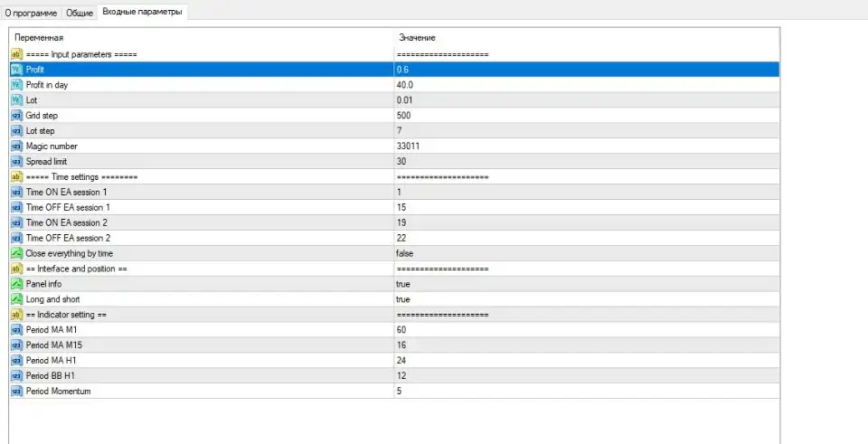868x444 pixels.
Task: Click the integer icon beside Grid step
Action: coord(16,116)
